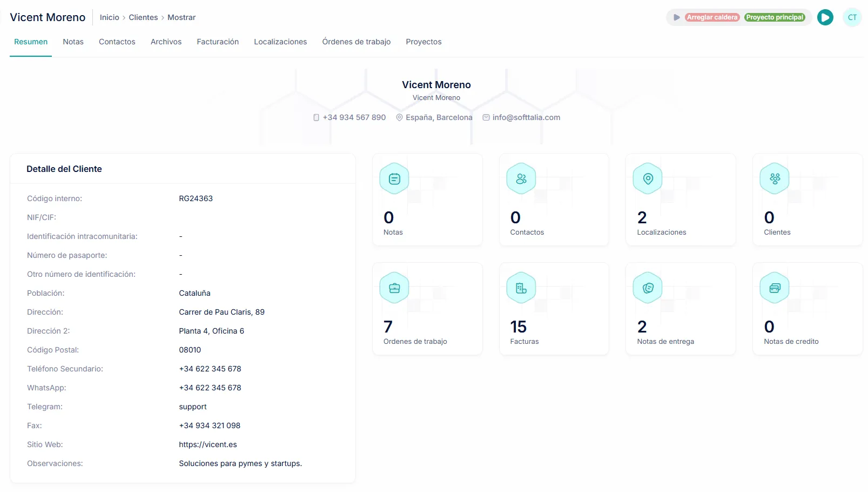
Task: Navigate to Clientes in the breadcrumb
Action: (x=143, y=17)
